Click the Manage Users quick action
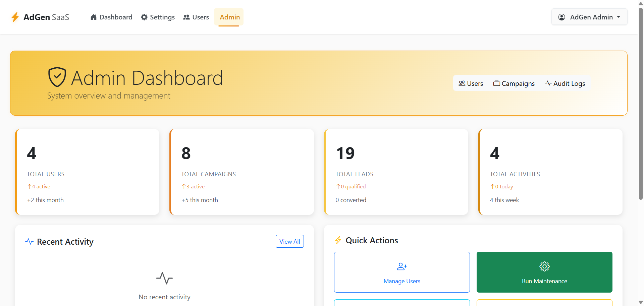Image resolution: width=644 pixels, height=306 pixels. (402, 272)
